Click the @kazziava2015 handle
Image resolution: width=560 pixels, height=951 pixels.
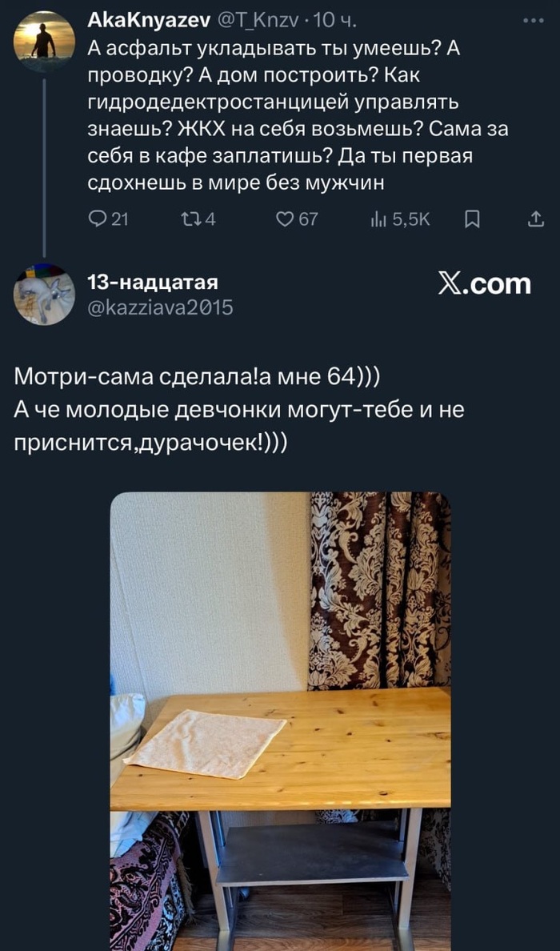(x=161, y=309)
